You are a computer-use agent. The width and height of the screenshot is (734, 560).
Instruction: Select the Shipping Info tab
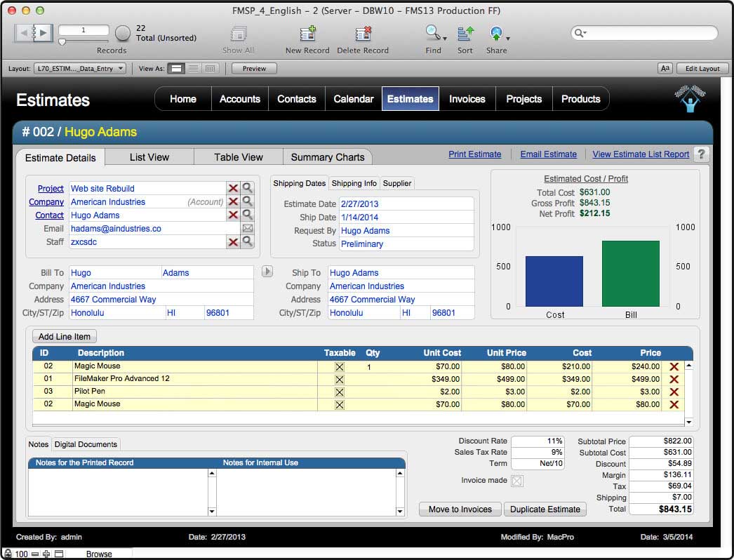tap(354, 184)
